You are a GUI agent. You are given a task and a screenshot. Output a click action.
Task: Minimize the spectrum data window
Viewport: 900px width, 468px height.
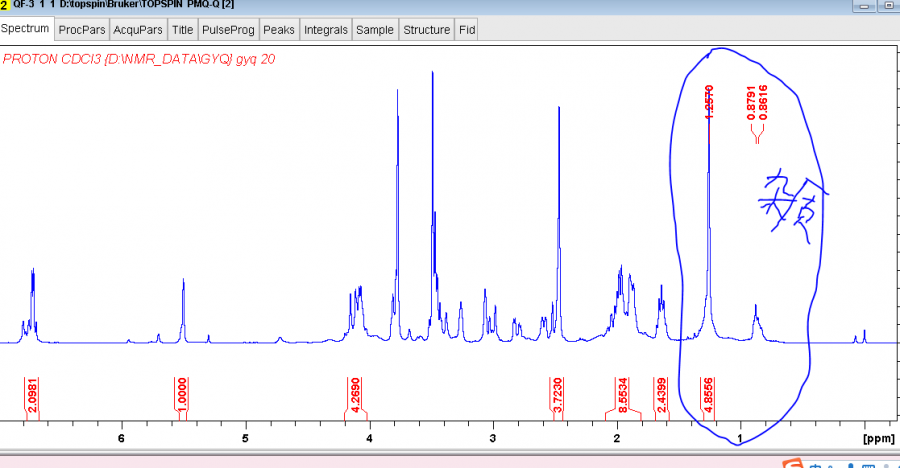(x=863, y=6)
